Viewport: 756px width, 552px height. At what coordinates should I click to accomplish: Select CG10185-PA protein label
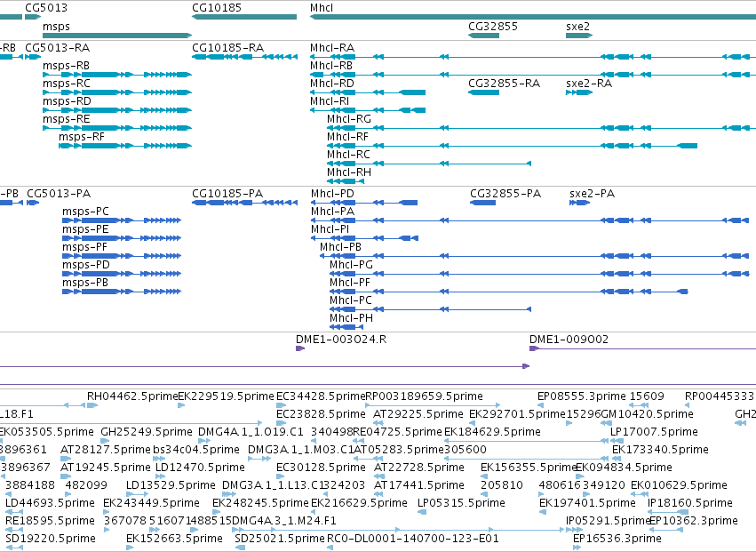coord(227,194)
